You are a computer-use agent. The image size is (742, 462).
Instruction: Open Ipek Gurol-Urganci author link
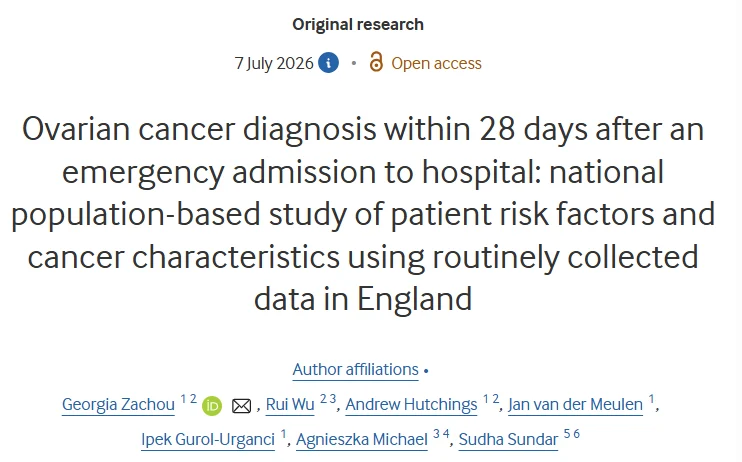coord(208,440)
